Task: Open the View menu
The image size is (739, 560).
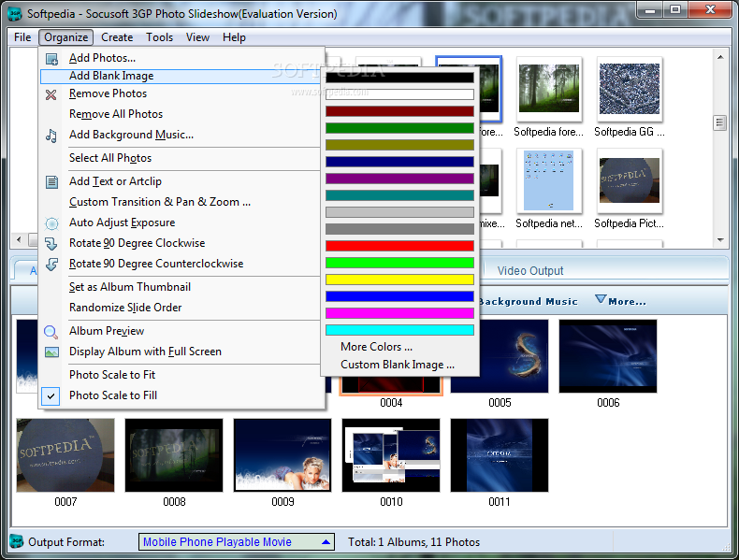Action: tap(197, 37)
